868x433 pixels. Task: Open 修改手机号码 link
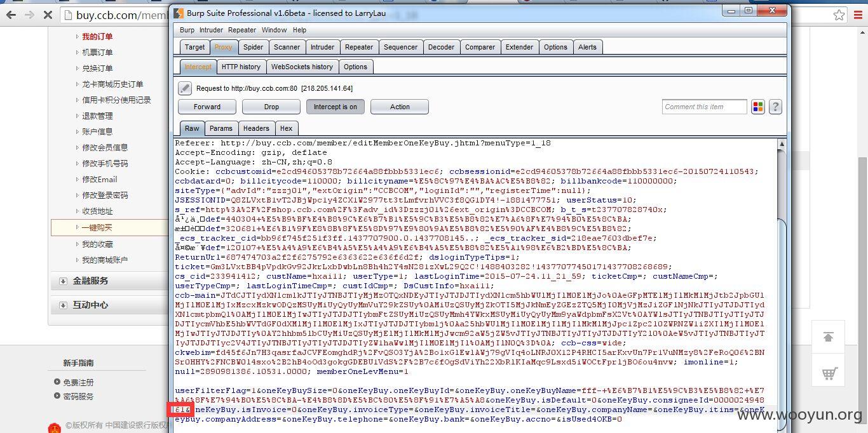[105, 164]
